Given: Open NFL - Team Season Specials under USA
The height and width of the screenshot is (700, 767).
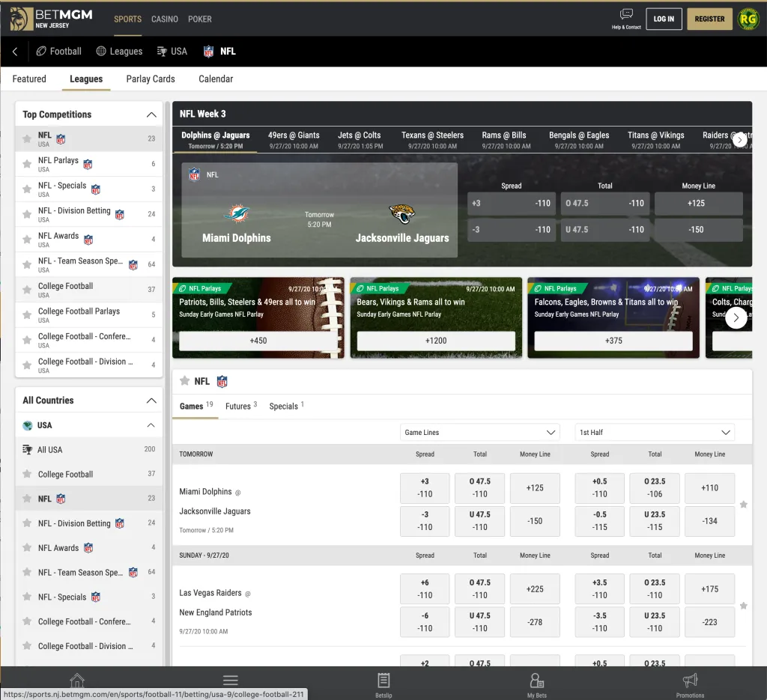Looking at the screenshot, I should coord(88,572).
